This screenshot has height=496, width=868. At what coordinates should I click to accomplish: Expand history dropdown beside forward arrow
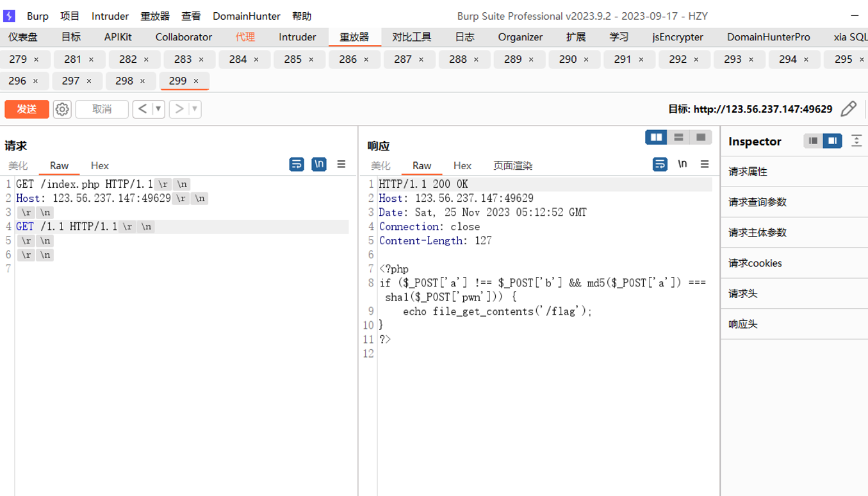click(x=195, y=109)
